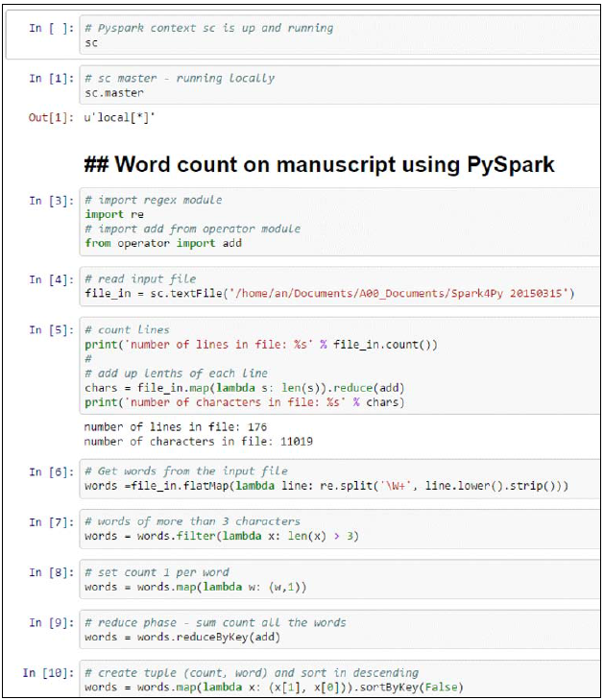Click the 'add up lenths of each line' comment
The width and height of the screenshot is (604, 700).
tap(177, 374)
